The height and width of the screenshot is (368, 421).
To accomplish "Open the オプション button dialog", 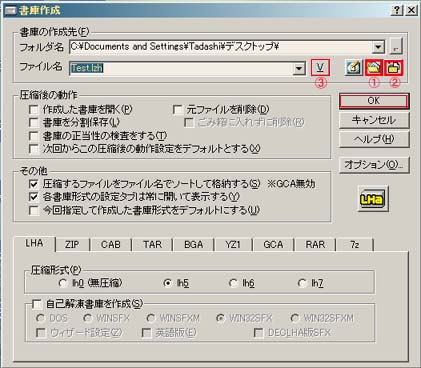I will point(374,165).
